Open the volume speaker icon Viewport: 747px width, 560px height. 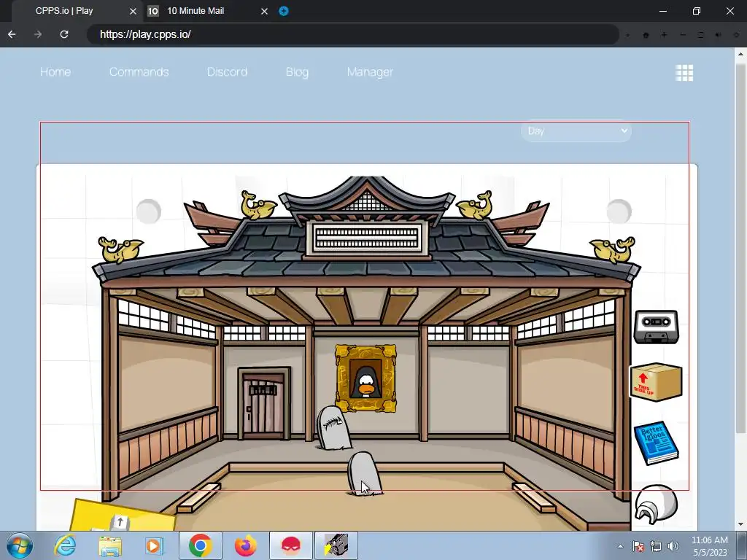pyautogui.click(x=673, y=546)
